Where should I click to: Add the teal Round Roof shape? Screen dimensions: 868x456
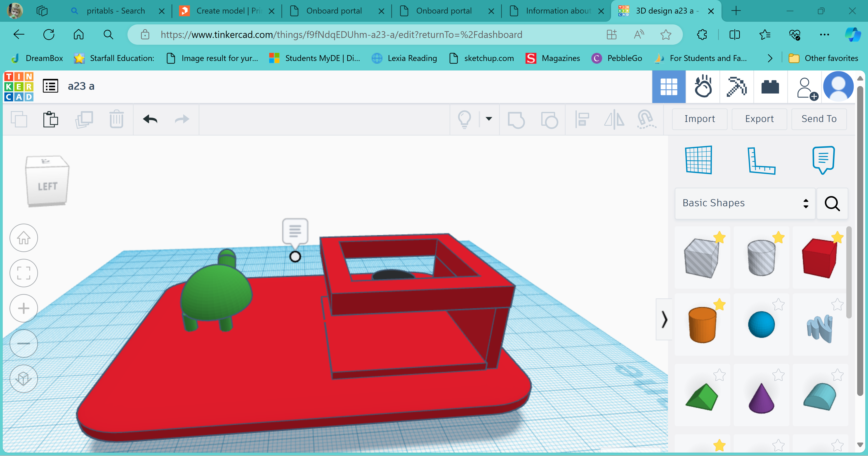point(820,396)
